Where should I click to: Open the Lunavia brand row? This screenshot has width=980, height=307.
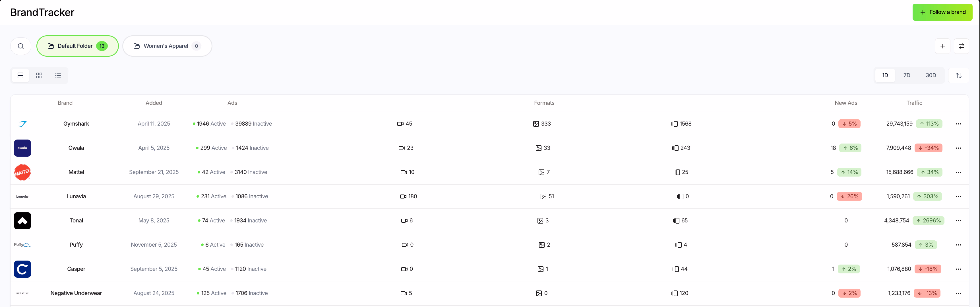tap(76, 196)
